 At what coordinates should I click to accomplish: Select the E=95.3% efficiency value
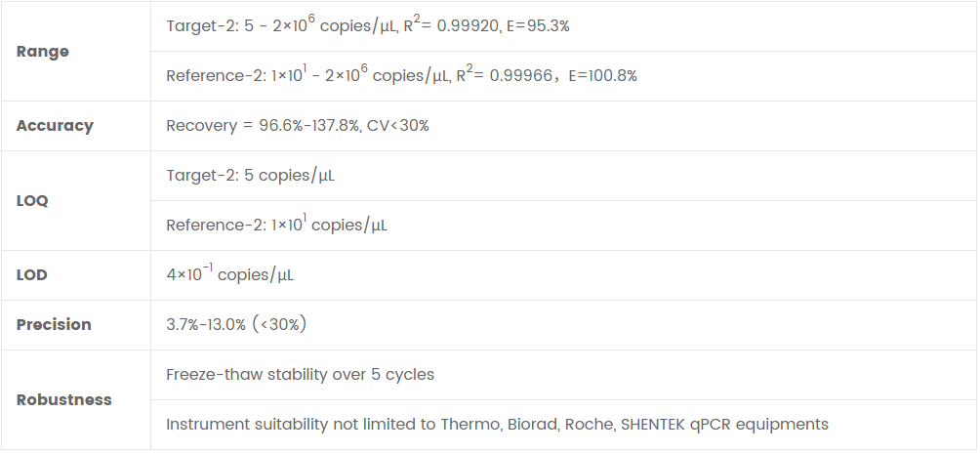(x=536, y=26)
